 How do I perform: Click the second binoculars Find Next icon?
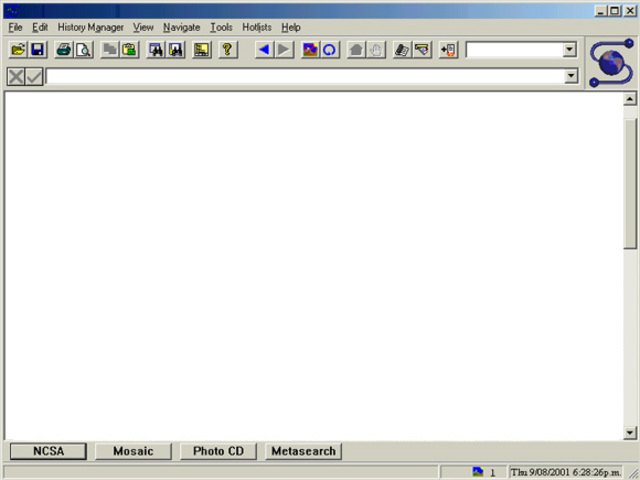[x=176, y=50]
